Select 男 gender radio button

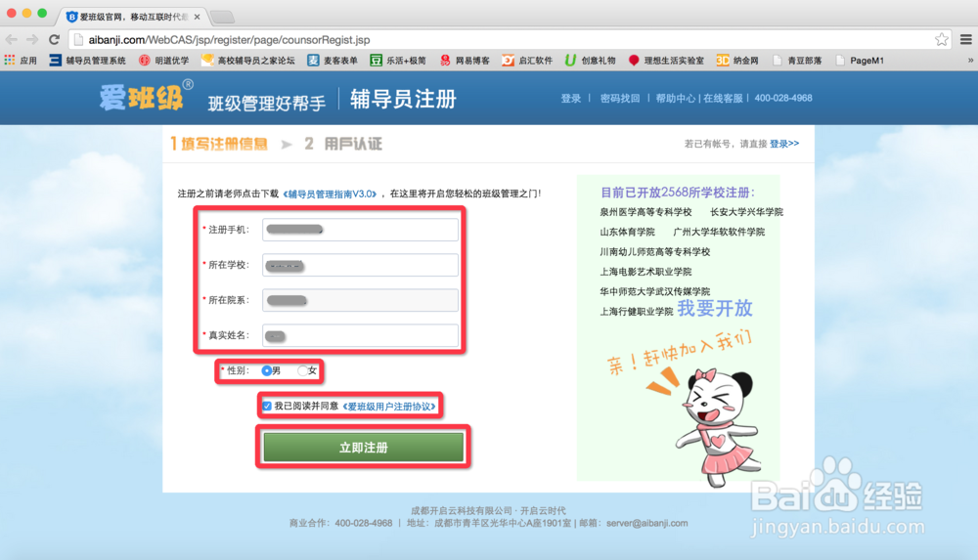pos(266,370)
